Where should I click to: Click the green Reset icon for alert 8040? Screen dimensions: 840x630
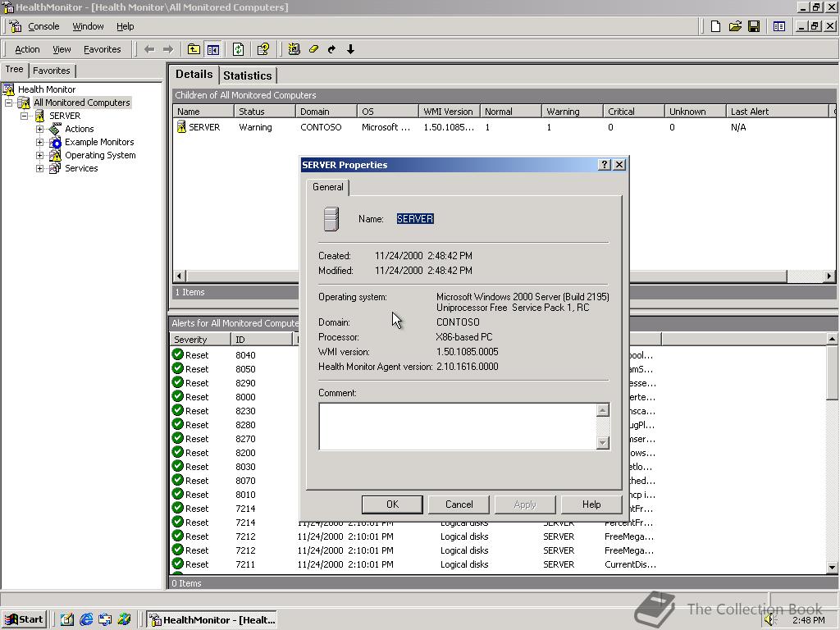pyautogui.click(x=178, y=354)
